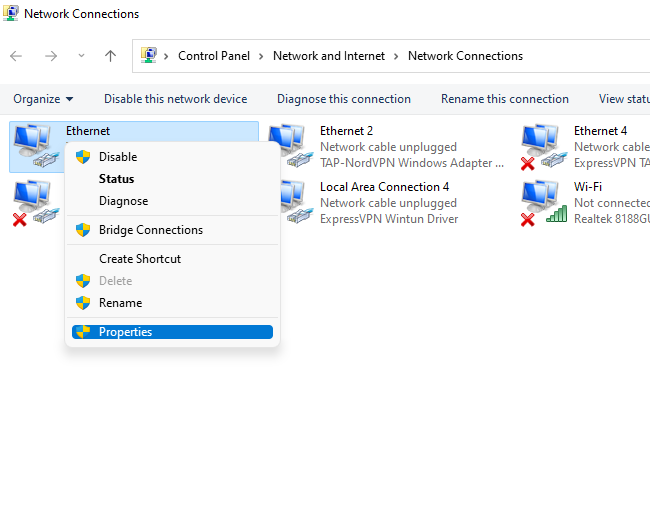
Task: Click the forward navigation arrow
Action: coord(48,56)
